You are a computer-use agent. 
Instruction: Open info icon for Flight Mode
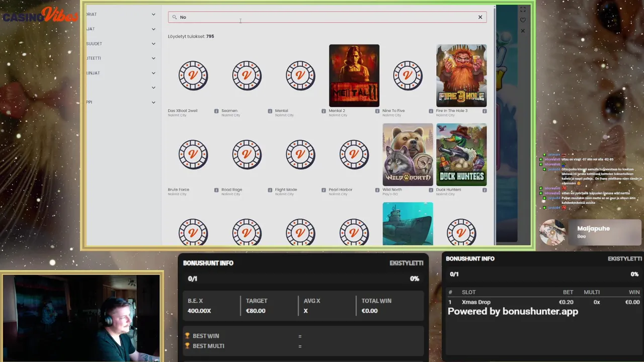[324, 190]
